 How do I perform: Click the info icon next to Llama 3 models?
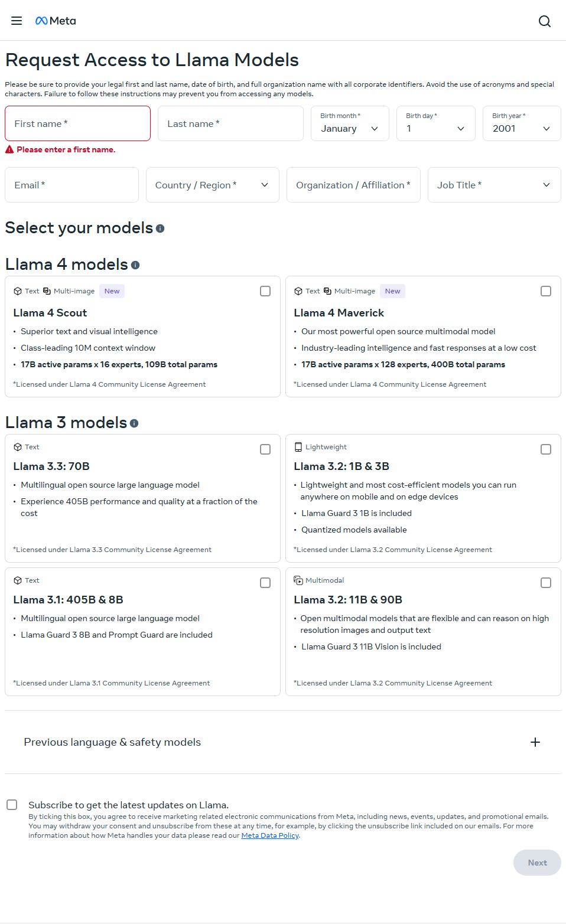[134, 423]
